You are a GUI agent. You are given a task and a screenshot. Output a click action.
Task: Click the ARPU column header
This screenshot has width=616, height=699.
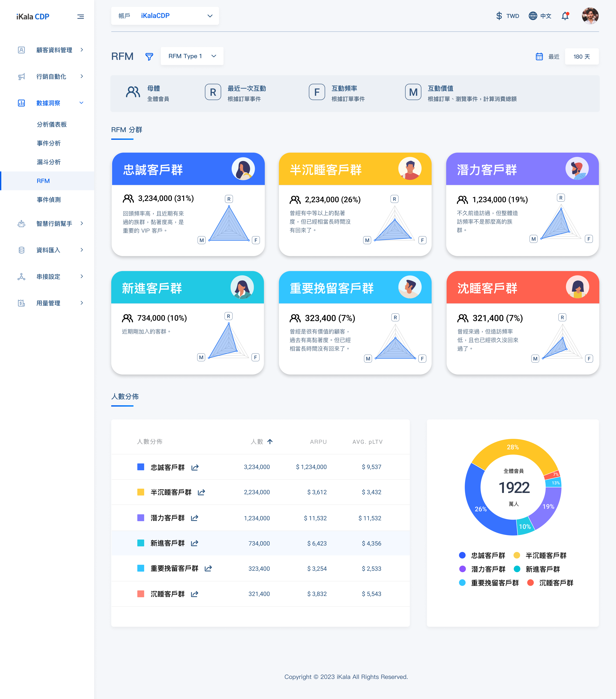click(318, 442)
